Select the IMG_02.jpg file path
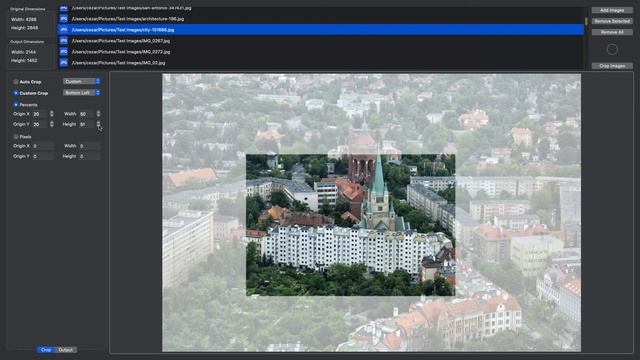This screenshot has height=360, width=640. (118, 63)
